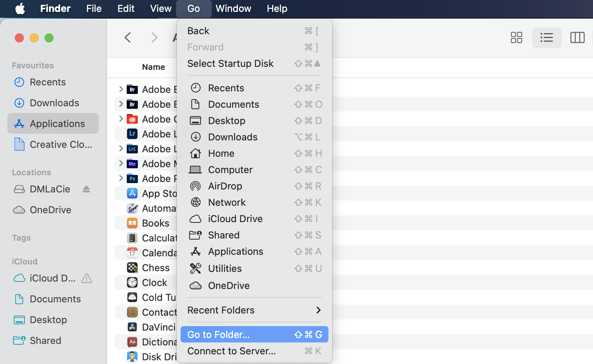Open Shared in the sidebar
This screenshot has height=364, width=593.
tap(53, 341)
